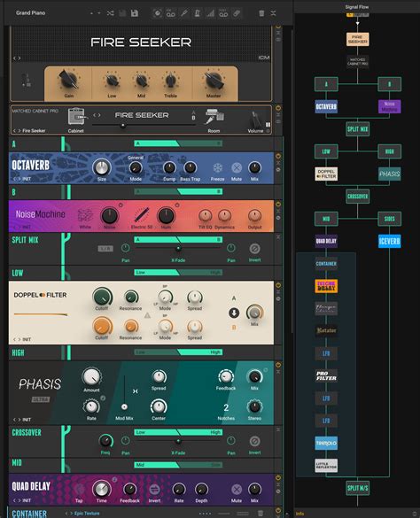Viewport: 420px width, 518px height.
Task: Switch Doppel Filter to the next preset from INIT
Action: click(19, 339)
